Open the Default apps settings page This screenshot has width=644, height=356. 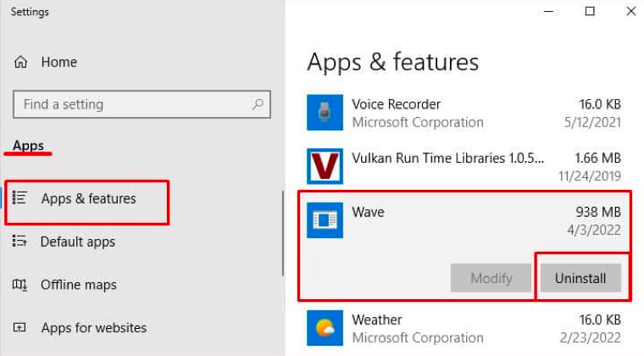coord(77,242)
